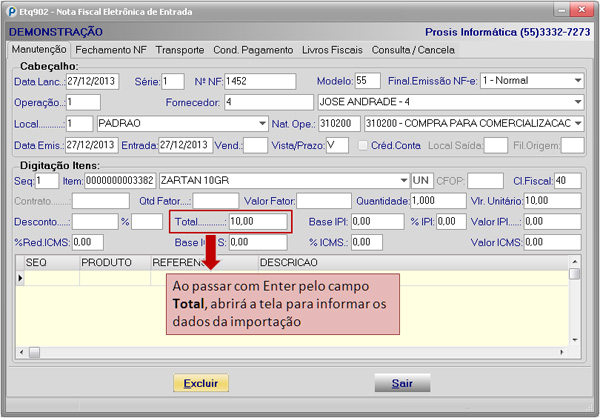Toggle the Créd.Conta checkbox
This screenshot has height=418, width=600.
pyautogui.click(x=363, y=145)
